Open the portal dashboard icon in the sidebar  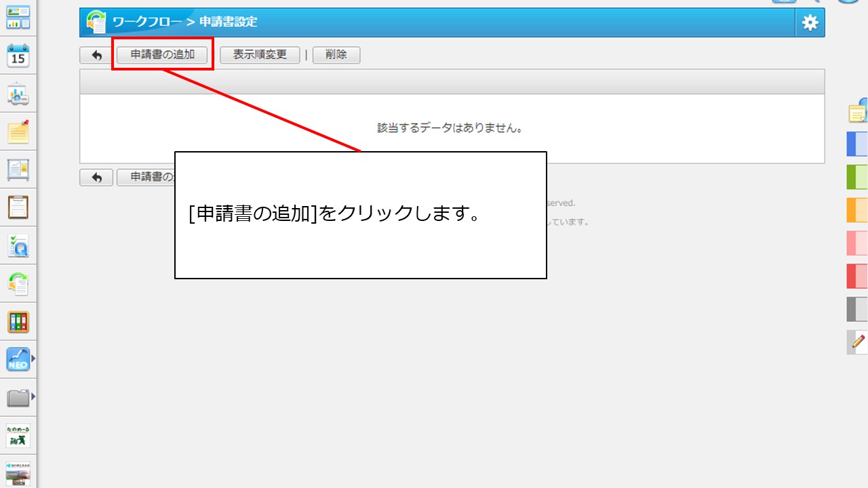pyautogui.click(x=18, y=18)
